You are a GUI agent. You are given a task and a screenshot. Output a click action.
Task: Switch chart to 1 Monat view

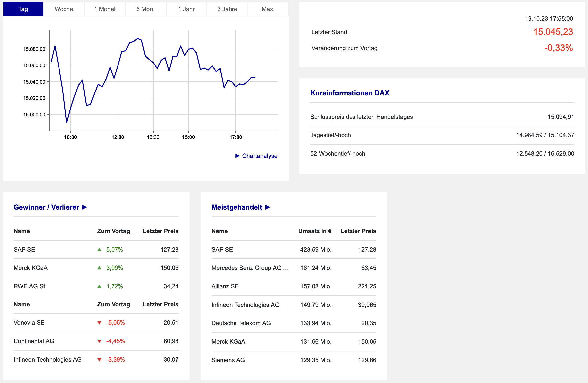click(x=105, y=9)
